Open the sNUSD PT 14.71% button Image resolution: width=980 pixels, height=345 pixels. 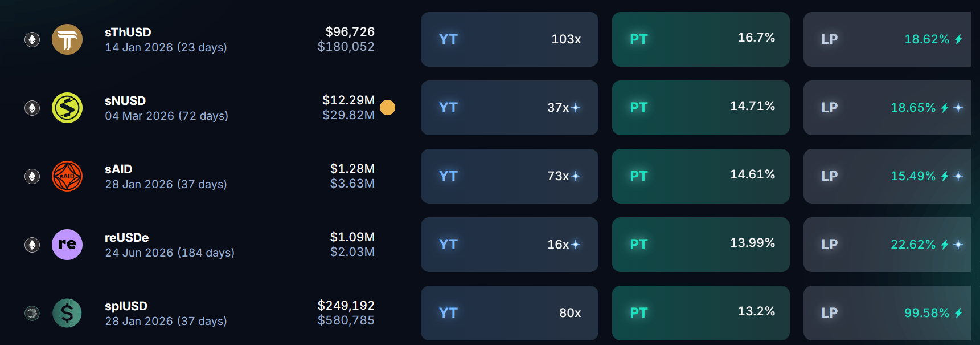point(701,108)
